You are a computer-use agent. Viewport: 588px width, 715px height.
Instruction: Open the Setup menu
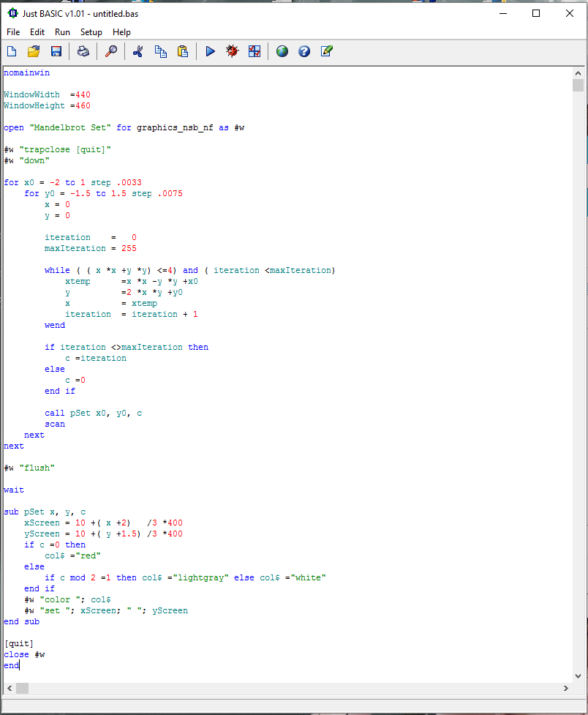coord(91,31)
